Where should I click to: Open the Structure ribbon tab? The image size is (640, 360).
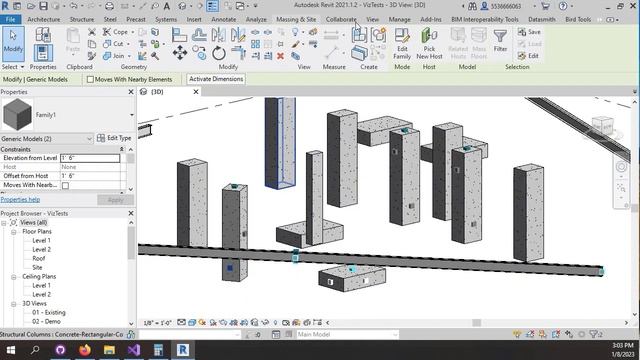coord(82,19)
